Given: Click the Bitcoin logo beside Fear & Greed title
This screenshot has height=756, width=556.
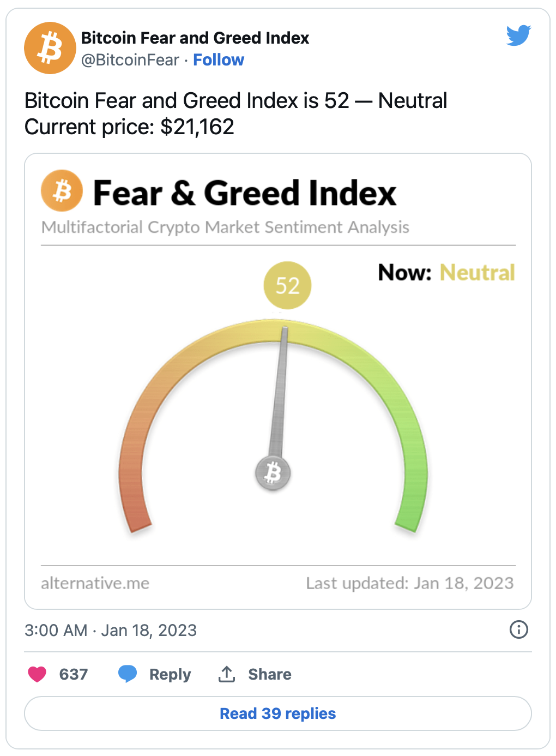Looking at the screenshot, I should [x=62, y=191].
